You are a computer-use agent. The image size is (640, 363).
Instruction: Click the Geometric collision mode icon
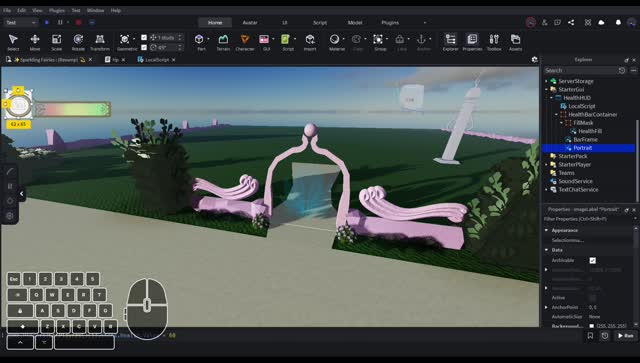coord(124,39)
